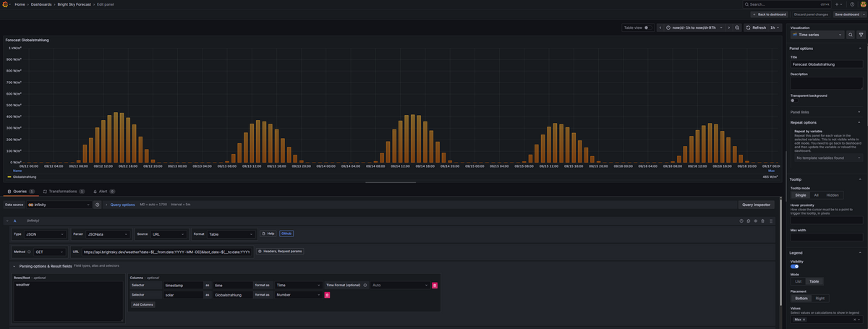Click Discard panel changes button
868x329 pixels.
811,14
